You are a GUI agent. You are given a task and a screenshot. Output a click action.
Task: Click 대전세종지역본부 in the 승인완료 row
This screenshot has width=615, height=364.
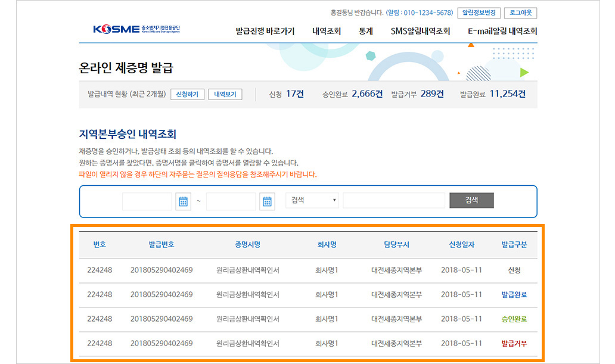tap(396, 319)
